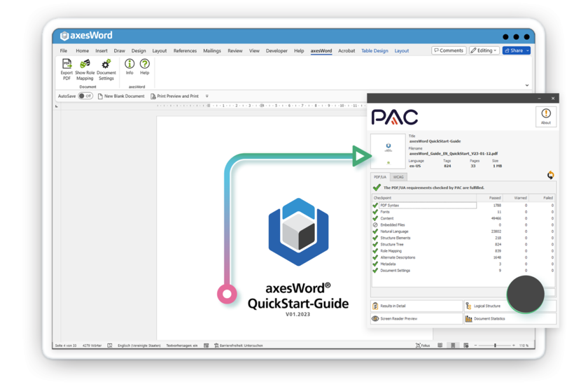588x391 pixels.
Task: Click the Comments button
Action: coord(449,50)
